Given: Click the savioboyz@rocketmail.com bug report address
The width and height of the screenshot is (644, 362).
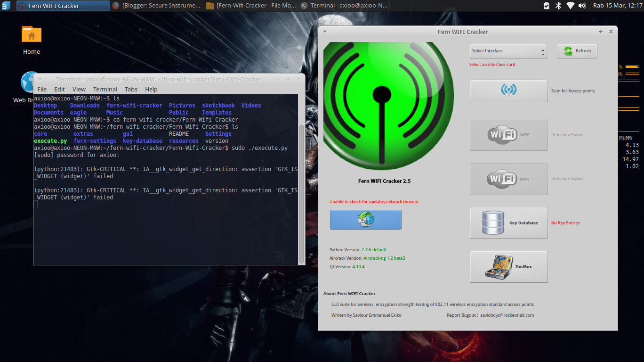Looking at the screenshot, I should click(506, 315).
